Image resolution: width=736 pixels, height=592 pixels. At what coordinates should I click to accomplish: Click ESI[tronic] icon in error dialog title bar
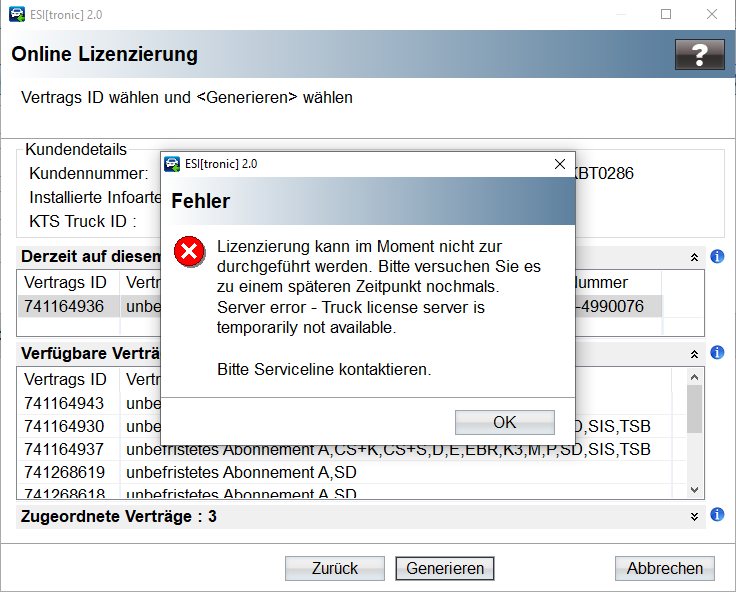[173, 164]
